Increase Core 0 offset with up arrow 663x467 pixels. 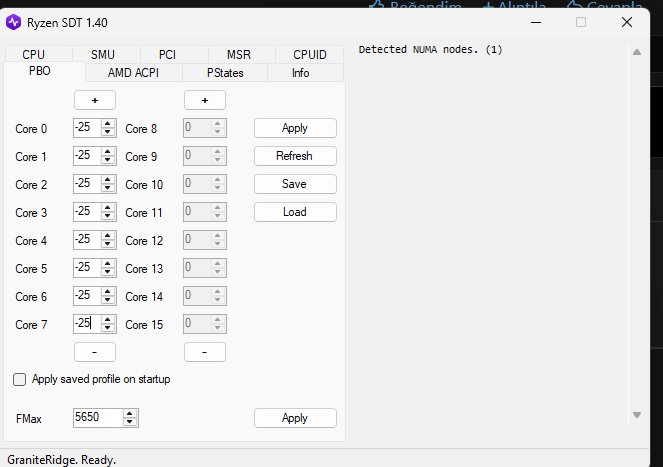coord(108,124)
